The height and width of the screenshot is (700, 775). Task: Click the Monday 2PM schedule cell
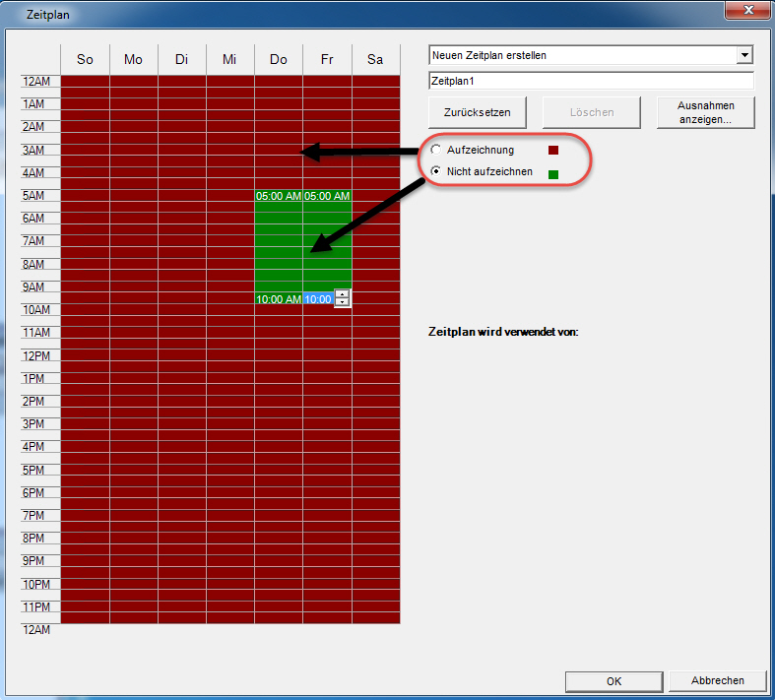(x=134, y=401)
